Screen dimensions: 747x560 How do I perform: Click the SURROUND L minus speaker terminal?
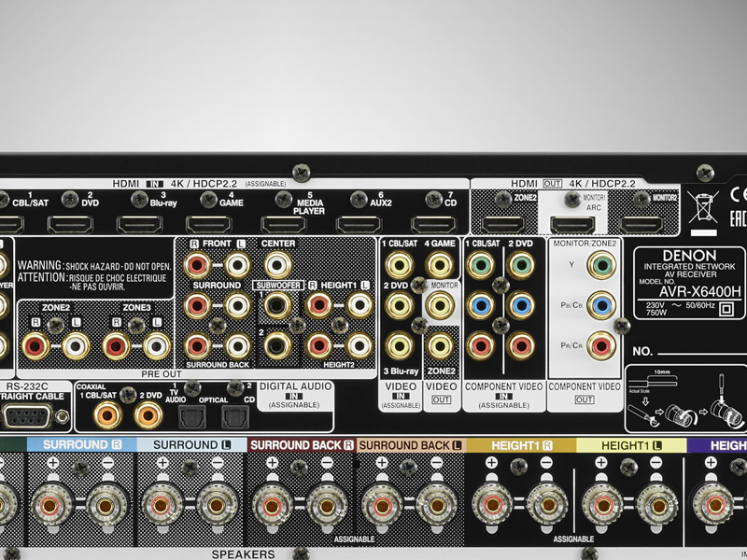(216, 506)
